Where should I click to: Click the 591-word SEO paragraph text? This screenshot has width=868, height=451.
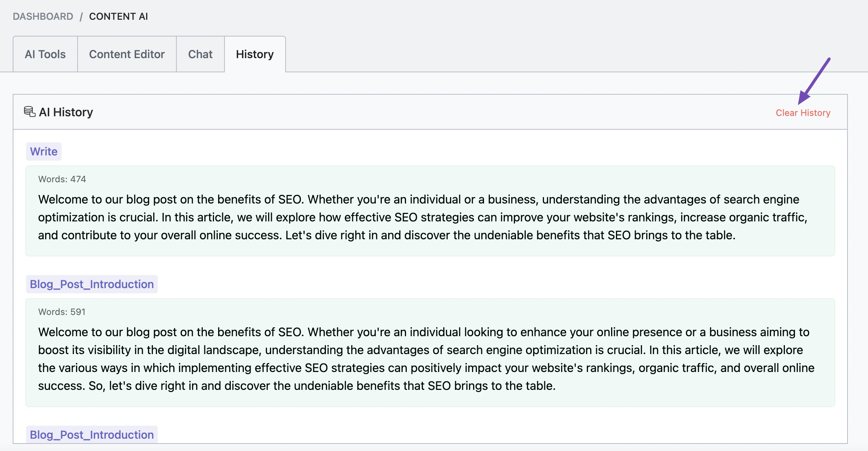(x=426, y=359)
